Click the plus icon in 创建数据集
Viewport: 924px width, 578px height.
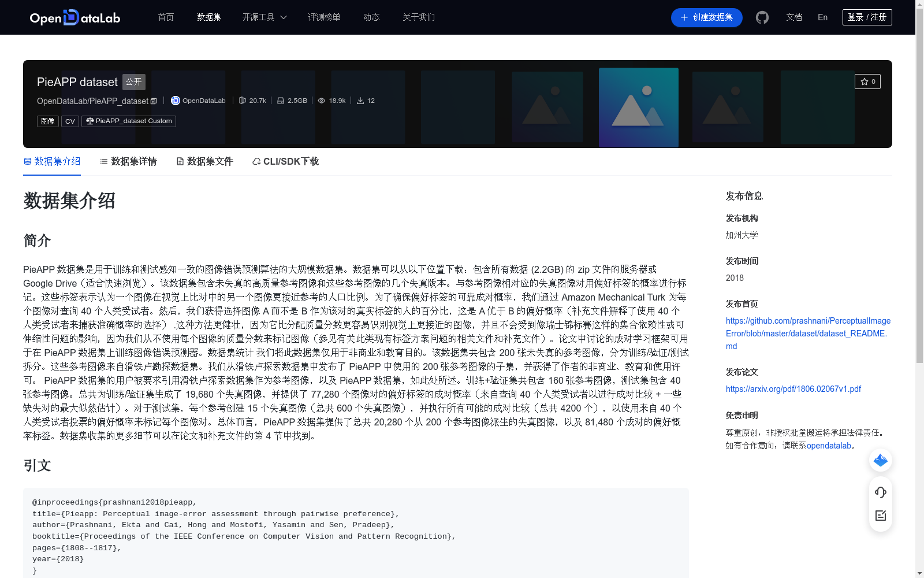tap(684, 17)
